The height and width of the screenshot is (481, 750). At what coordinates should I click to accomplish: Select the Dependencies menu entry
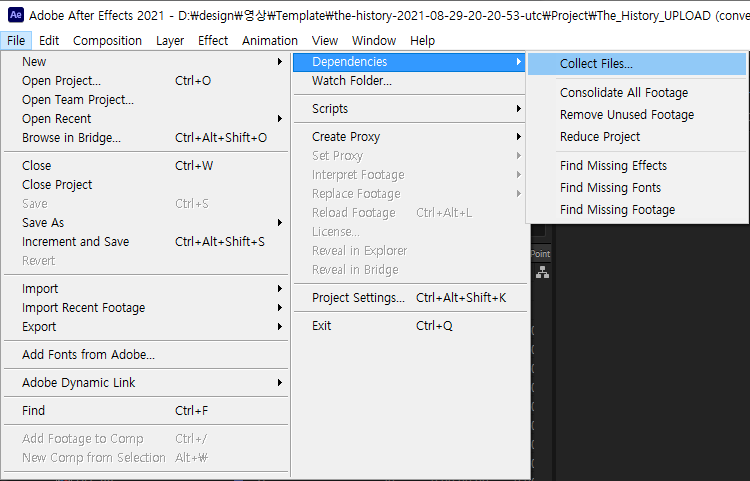click(x=409, y=62)
